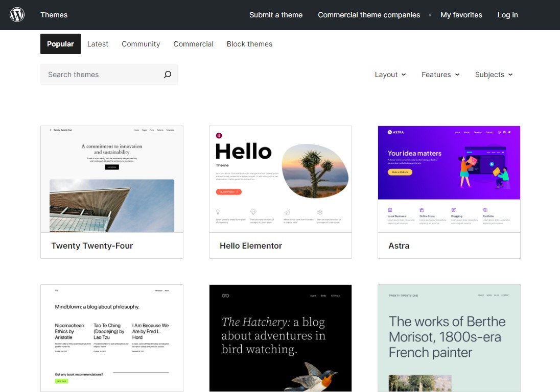Click the Twenty Twenty-Four title
The width and height of the screenshot is (560, 392).
(x=92, y=246)
